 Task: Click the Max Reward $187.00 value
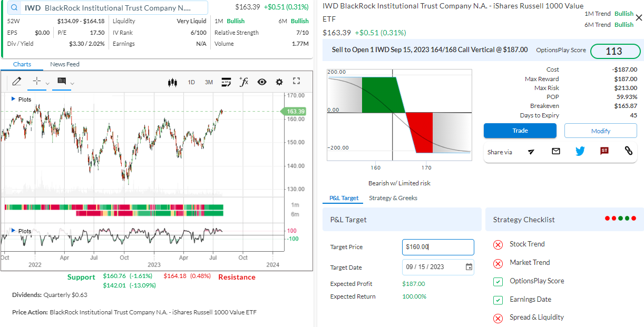626,79
